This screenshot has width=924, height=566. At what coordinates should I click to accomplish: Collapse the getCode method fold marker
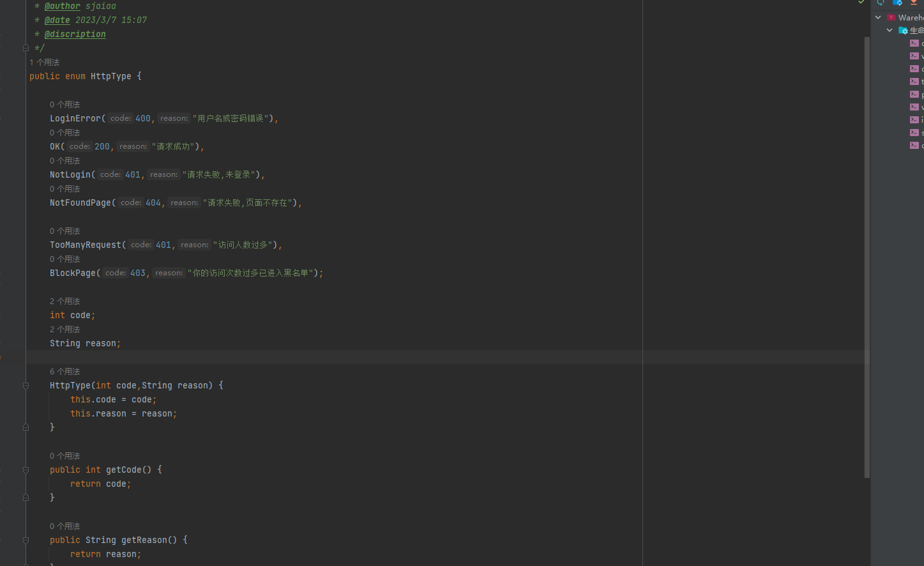[26, 470]
